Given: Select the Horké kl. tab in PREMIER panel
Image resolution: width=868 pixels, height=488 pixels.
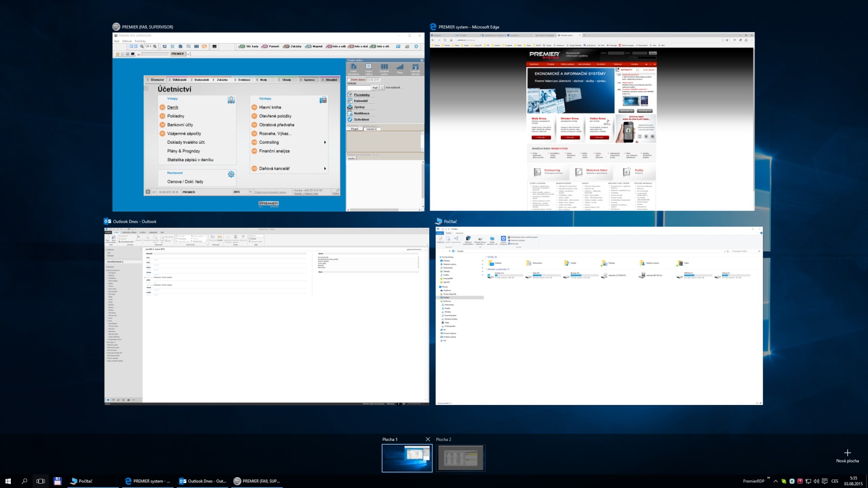Looking at the screenshot, I should click(372, 129).
